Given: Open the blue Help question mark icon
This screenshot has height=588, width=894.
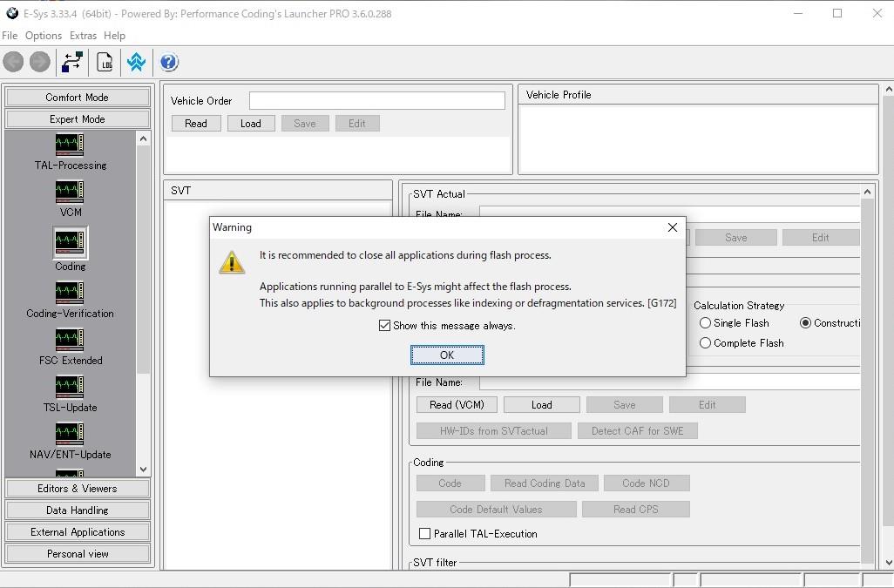Looking at the screenshot, I should (x=169, y=62).
